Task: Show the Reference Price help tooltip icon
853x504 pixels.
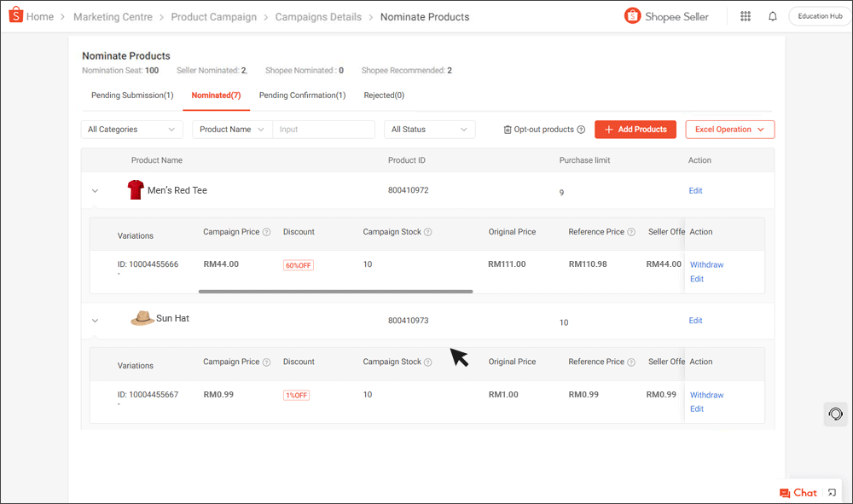Action: point(631,231)
